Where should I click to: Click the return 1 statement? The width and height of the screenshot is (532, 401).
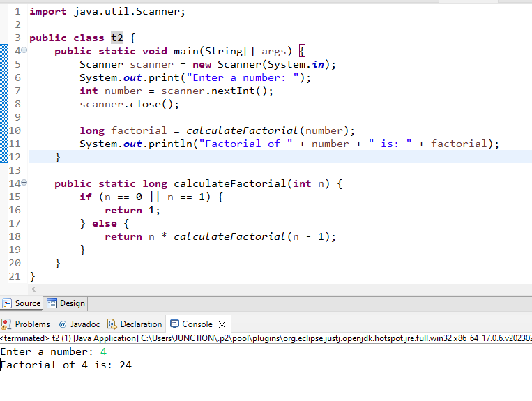click(132, 210)
